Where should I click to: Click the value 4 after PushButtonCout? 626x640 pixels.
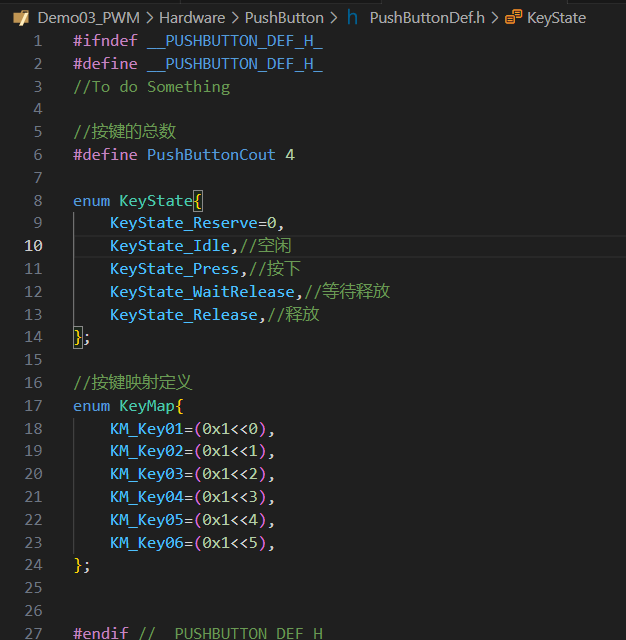pos(290,155)
